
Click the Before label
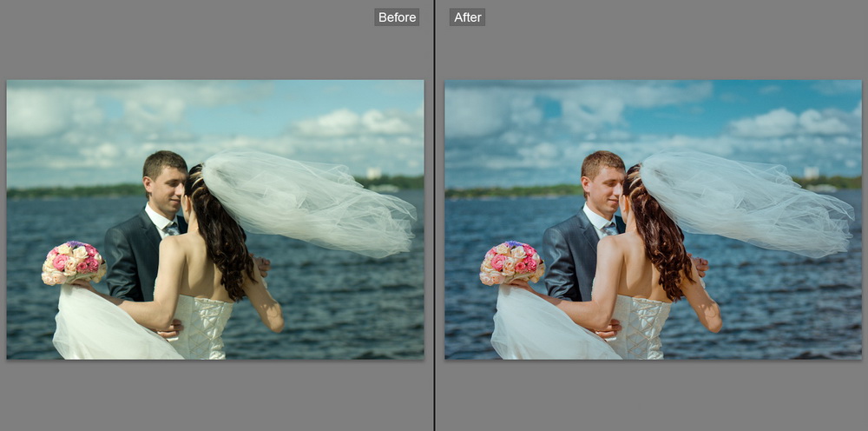(397, 17)
